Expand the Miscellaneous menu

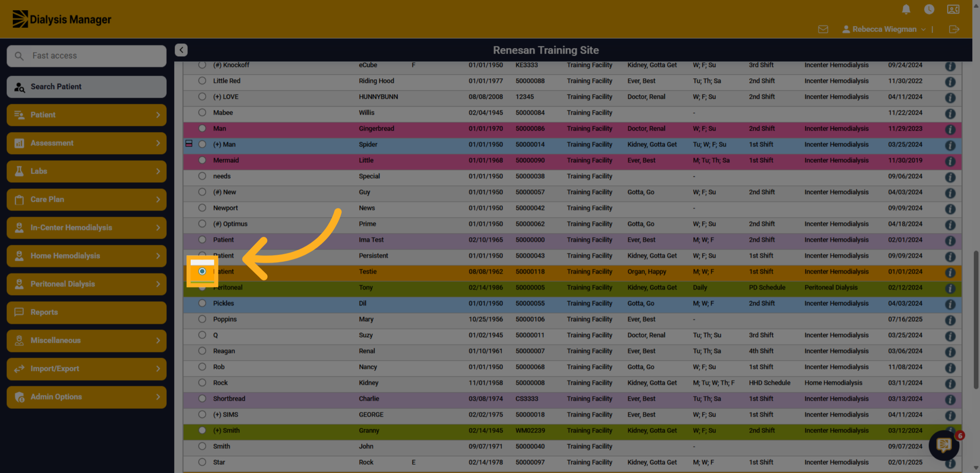87,340
